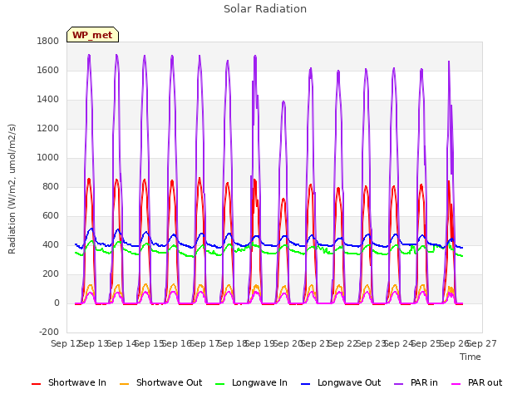Click the orange Shortwave Out legend swatch
This screenshot has height=399, width=532.
[125, 384]
